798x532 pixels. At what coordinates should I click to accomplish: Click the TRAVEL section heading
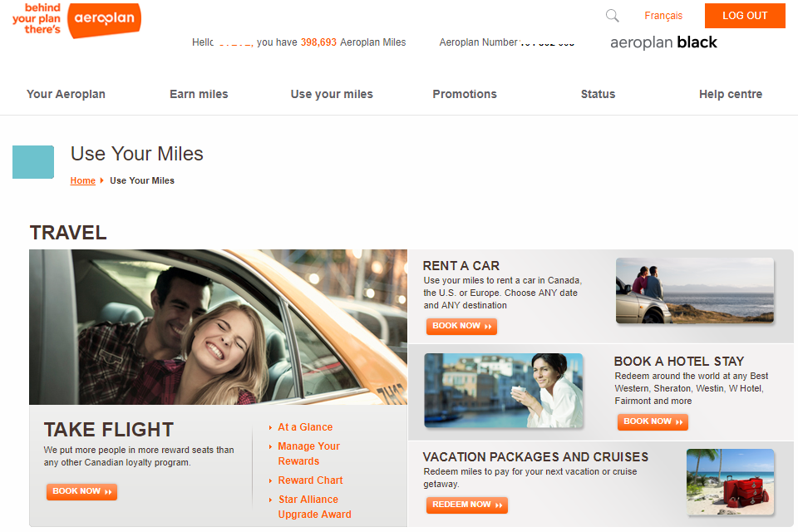point(68,233)
